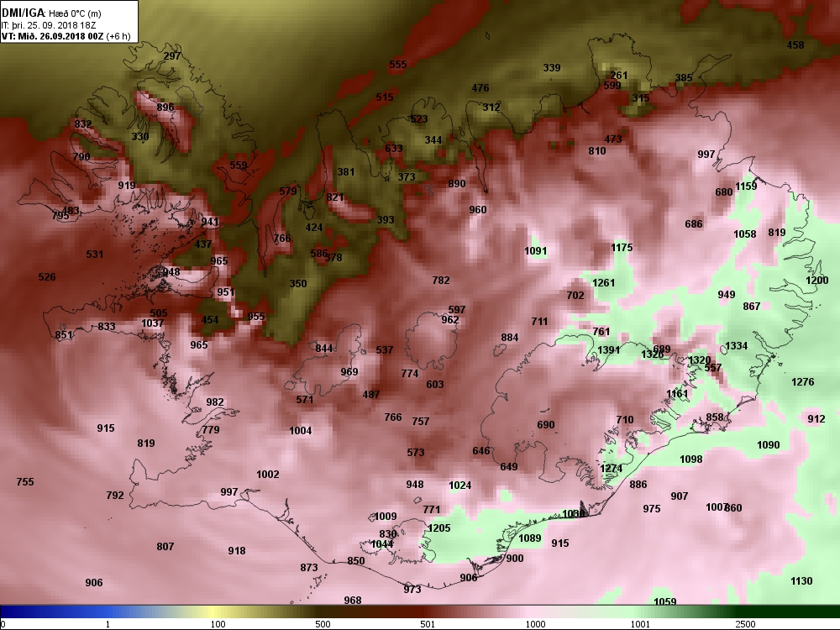The image size is (840, 630).
Task: Select the map value 1058
Action: (x=745, y=234)
